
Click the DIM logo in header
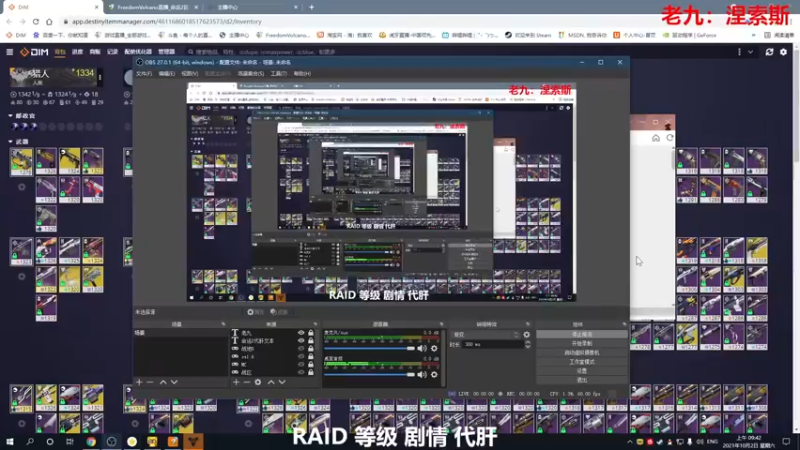[34, 52]
